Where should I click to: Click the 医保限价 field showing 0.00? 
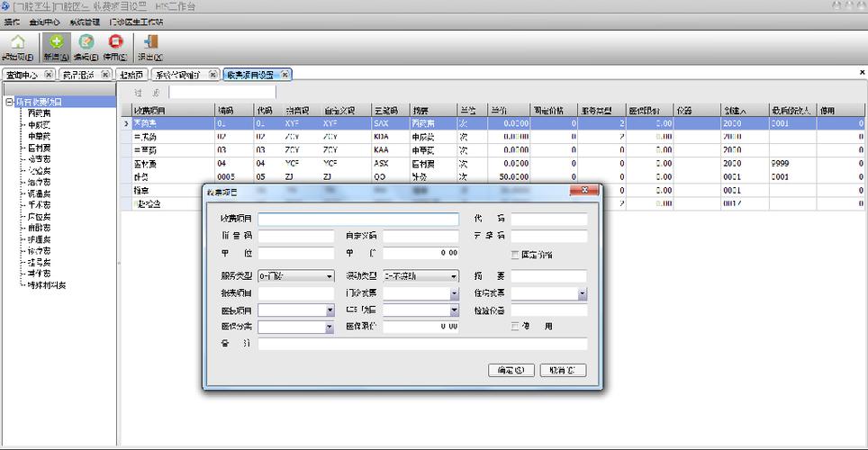pos(420,327)
